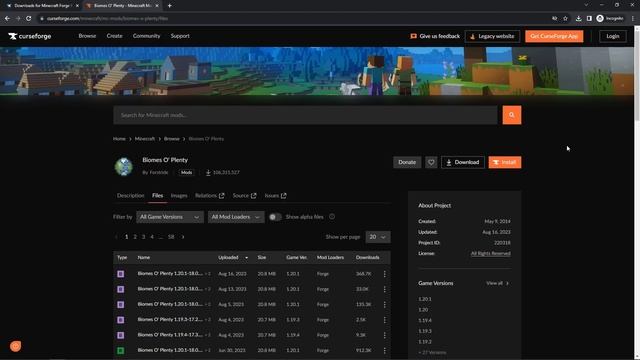Open Relations external tab
The width and height of the screenshot is (640, 360).
(x=209, y=196)
